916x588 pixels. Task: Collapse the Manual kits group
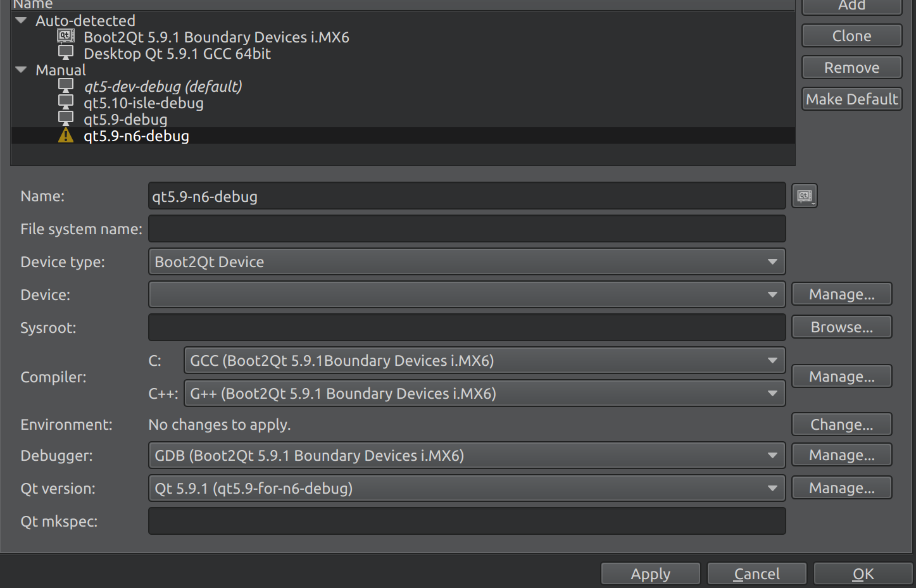tap(21, 70)
